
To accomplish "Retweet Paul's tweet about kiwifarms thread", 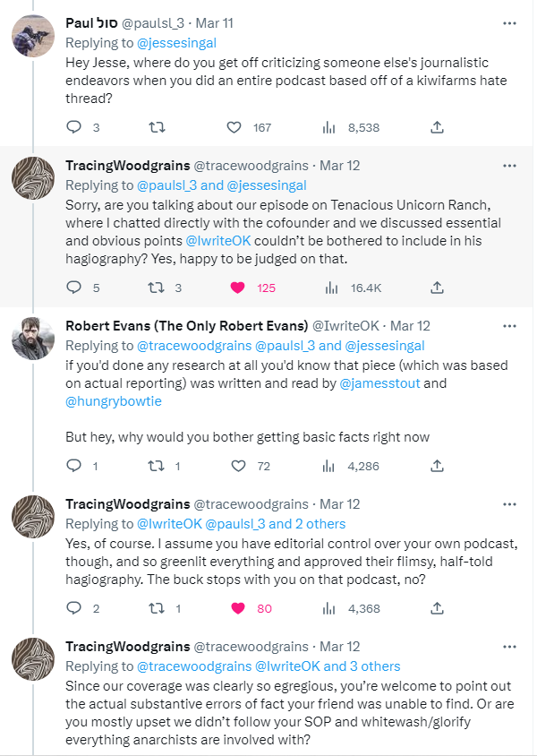I will [x=157, y=127].
